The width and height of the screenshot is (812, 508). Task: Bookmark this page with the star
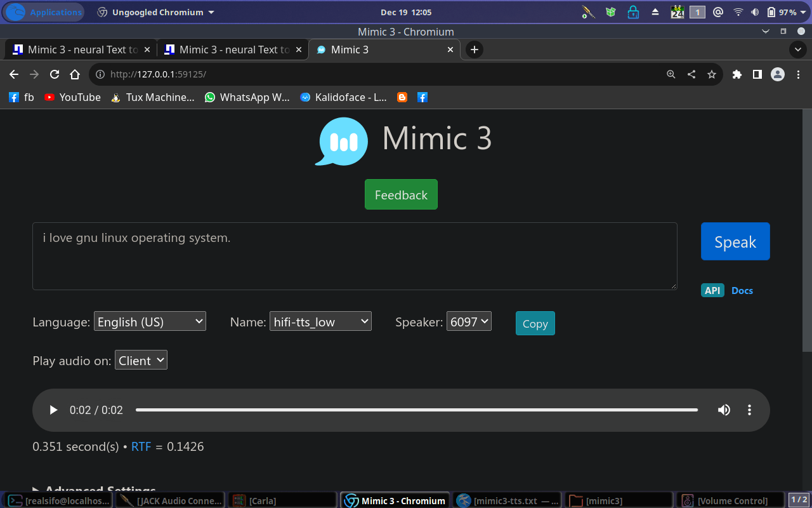tap(712, 74)
